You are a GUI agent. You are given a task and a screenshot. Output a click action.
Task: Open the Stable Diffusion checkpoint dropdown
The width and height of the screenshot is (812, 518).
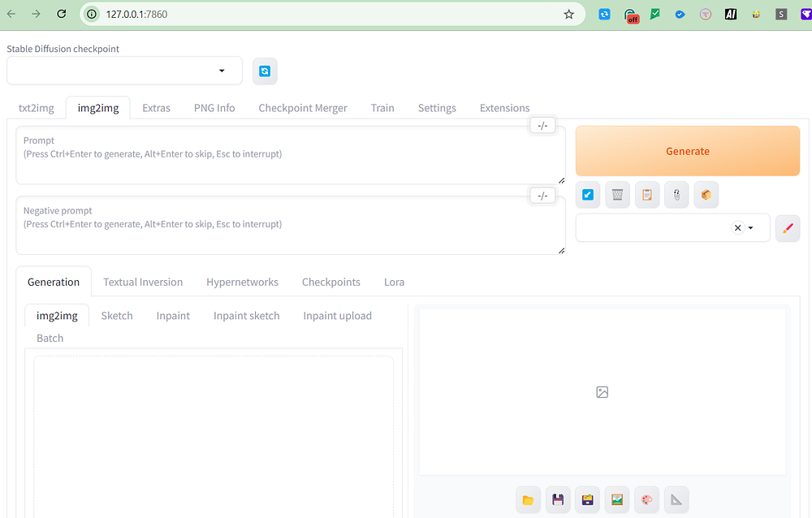(x=124, y=71)
